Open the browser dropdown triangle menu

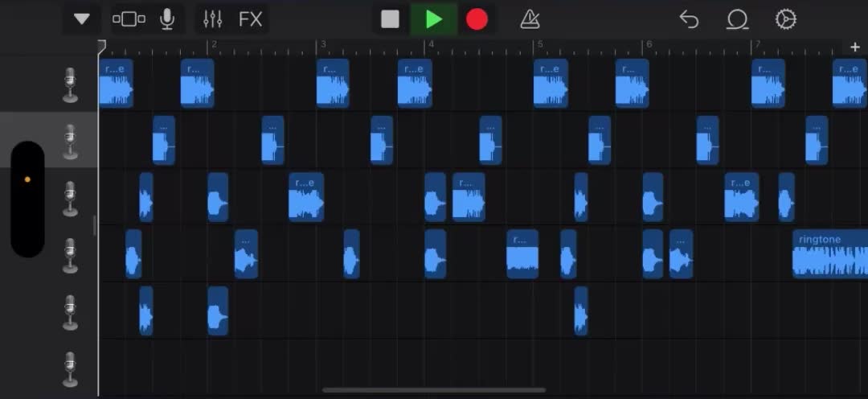click(82, 19)
